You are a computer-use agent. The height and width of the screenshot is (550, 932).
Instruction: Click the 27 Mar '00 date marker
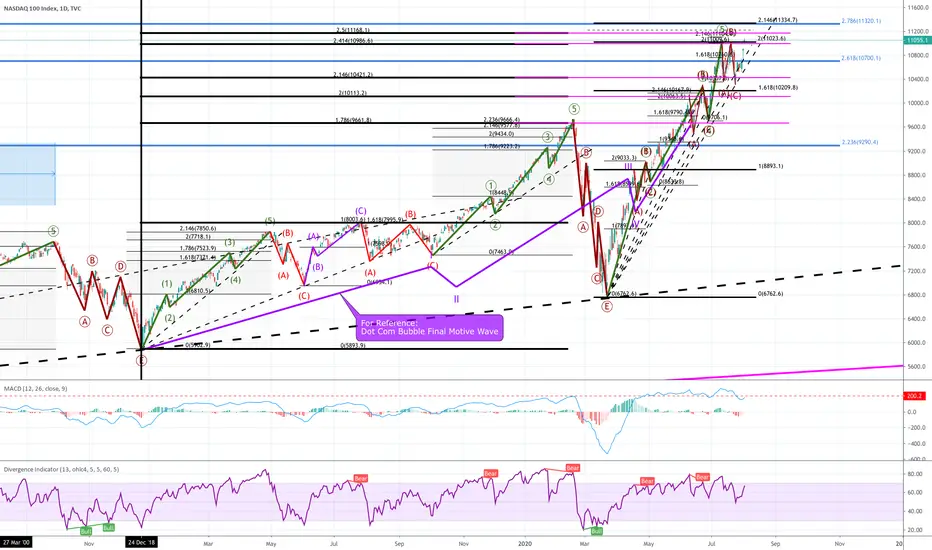pos(15,543)
